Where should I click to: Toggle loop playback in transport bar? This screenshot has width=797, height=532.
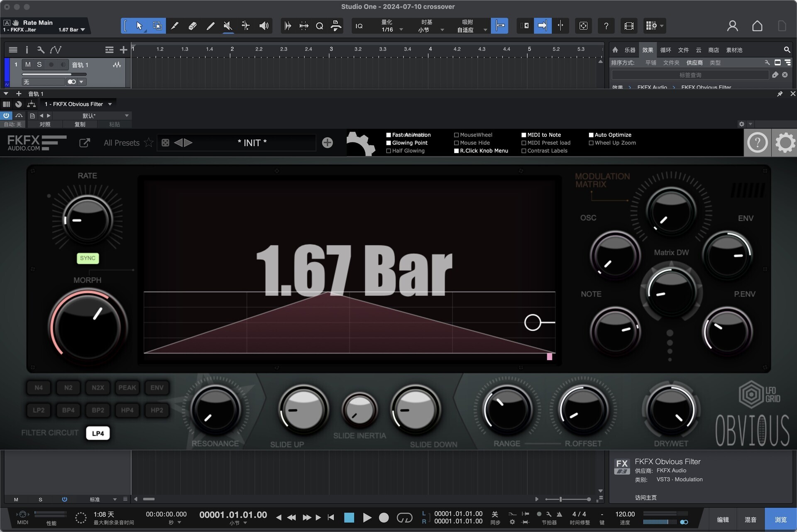(x=404, y=517)
